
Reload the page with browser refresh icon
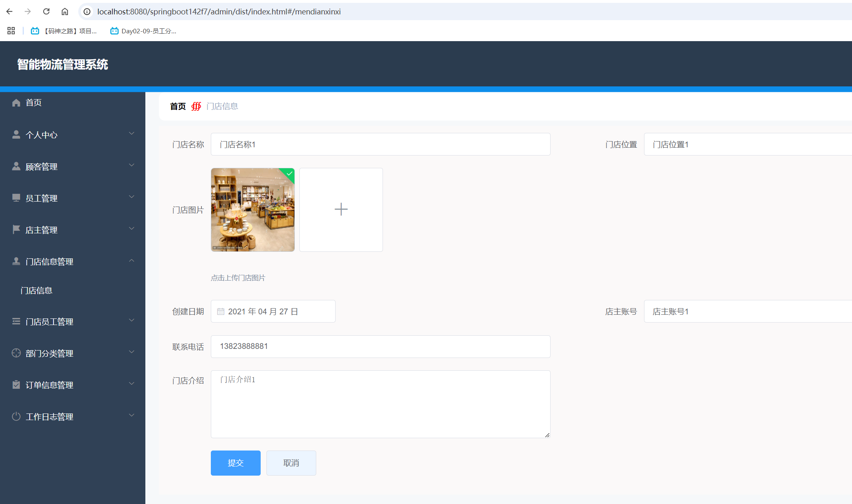(46, 12)
